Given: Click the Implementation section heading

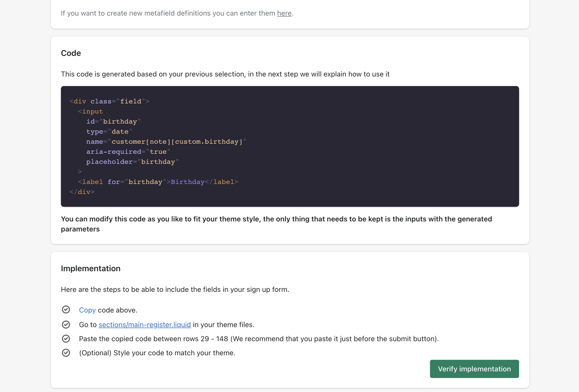Looking at the screenshot, I should [91, 268].
